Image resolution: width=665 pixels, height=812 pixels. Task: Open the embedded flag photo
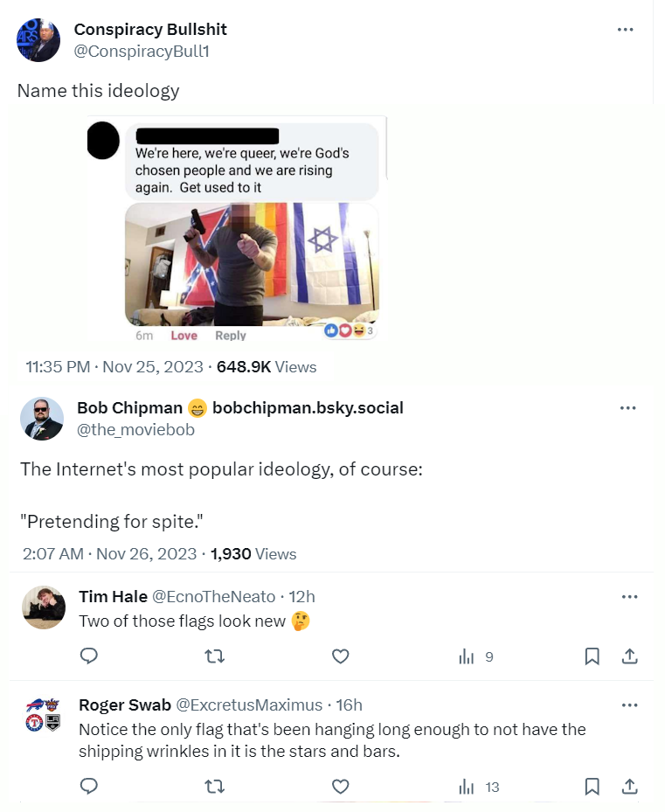252,264
